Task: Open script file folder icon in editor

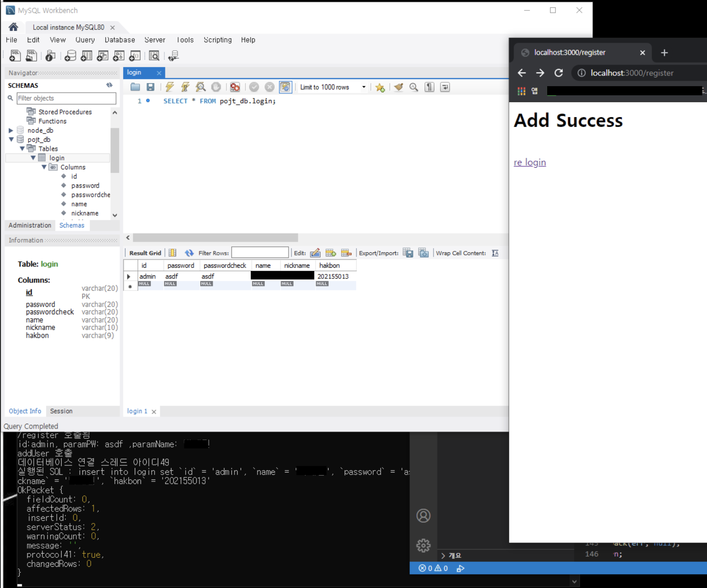Action: 135,87
